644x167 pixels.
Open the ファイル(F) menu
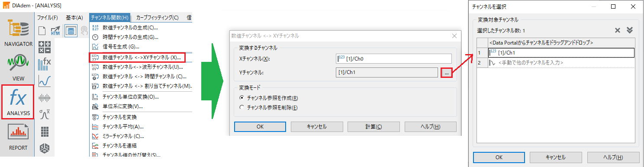(48, 18)
